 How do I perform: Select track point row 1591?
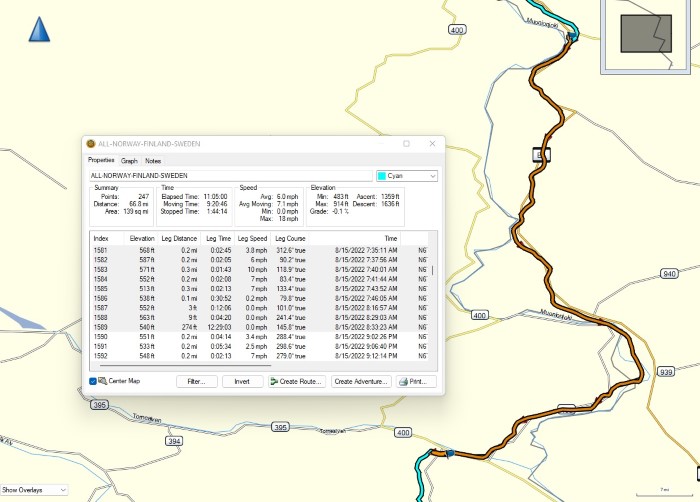[x=259, y=347]
